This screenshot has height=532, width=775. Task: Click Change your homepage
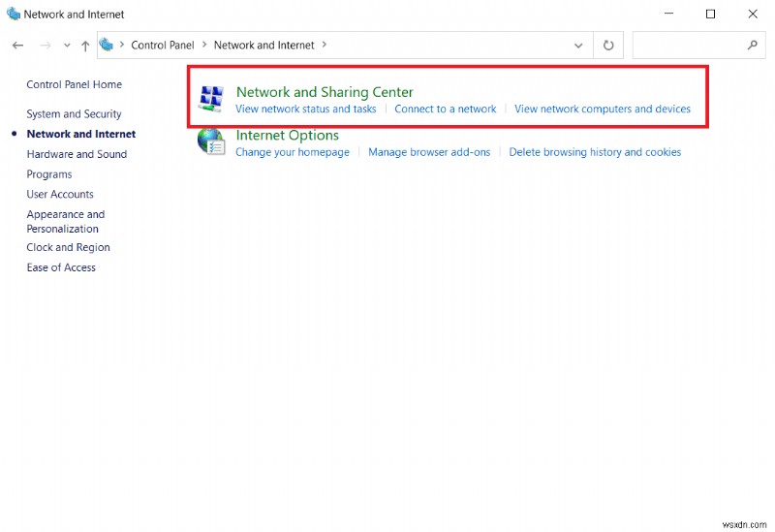point(293,152)
